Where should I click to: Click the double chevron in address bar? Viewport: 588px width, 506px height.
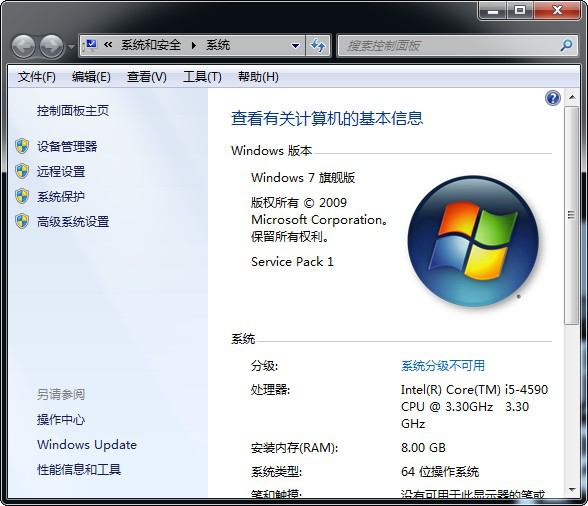(x=108, y=45)
